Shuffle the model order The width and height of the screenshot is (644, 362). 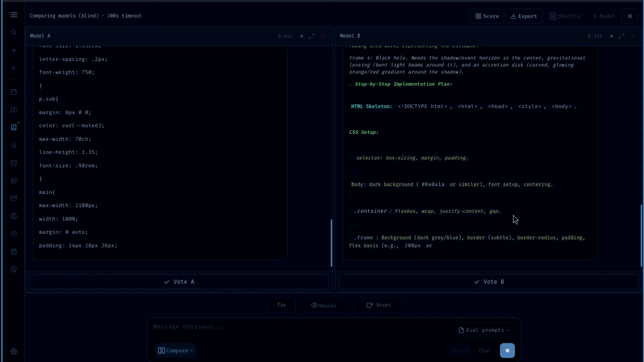565,16
